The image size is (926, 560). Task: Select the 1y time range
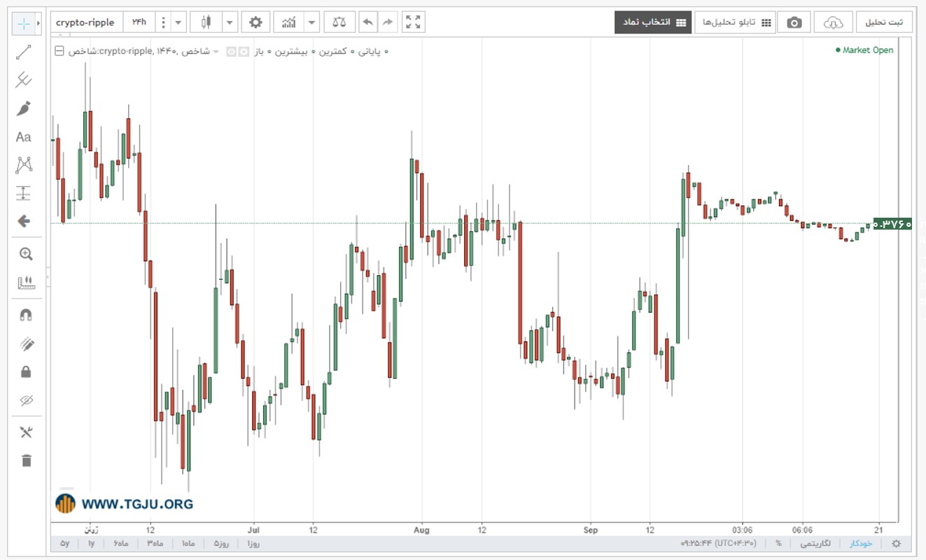(91, 544)
